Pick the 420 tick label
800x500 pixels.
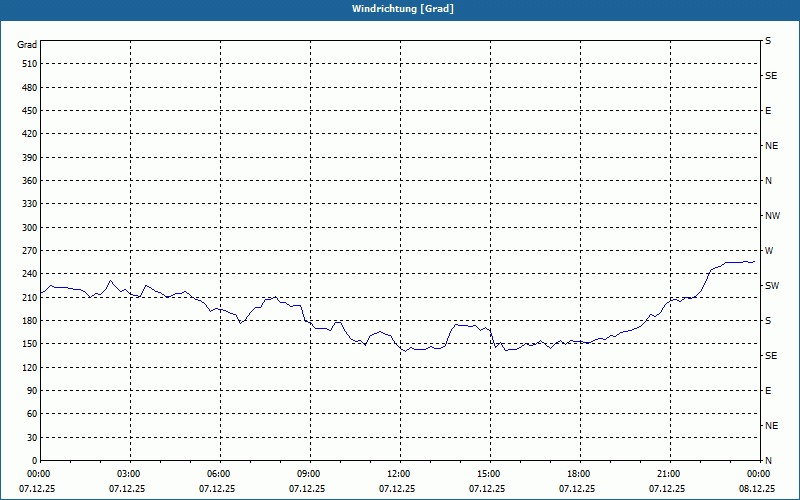[x=30, y=134]
